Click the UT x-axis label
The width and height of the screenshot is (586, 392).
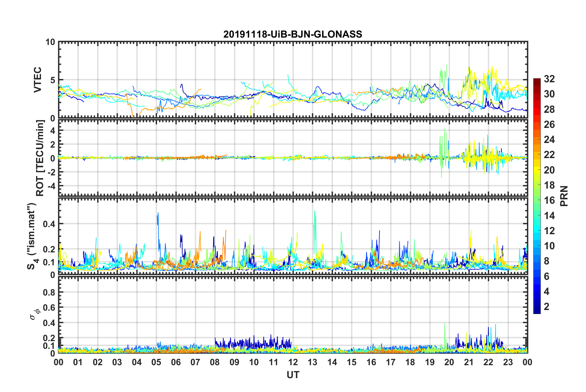(293, 375)
